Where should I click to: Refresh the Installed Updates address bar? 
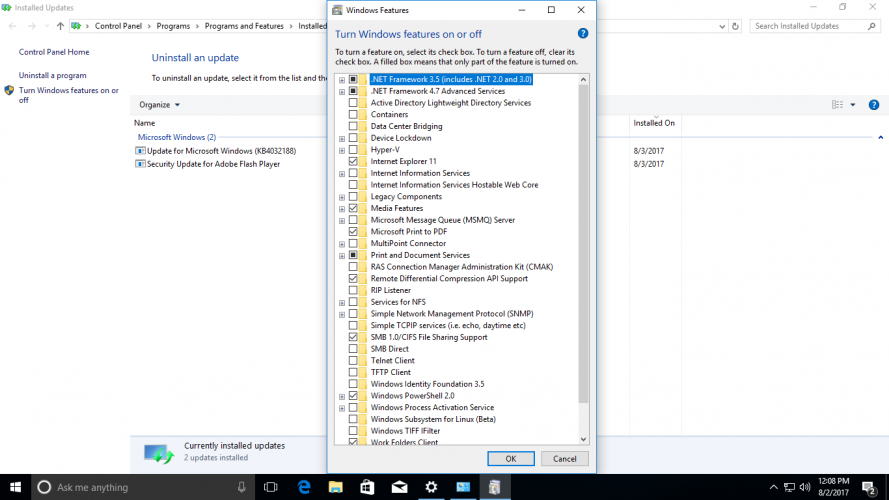pyautogui.click(x=735, y=26)
